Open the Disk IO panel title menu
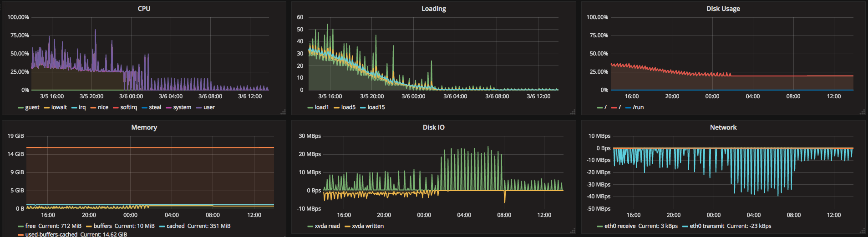Image resolution: width=868 pixels, height=237 pixels. 433,127
